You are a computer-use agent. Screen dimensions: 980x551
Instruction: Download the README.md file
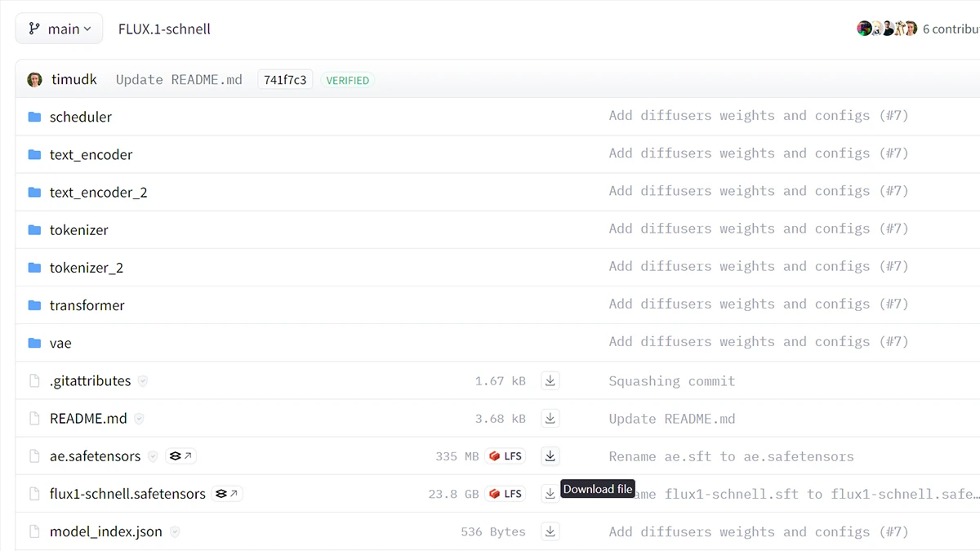point(550,418)
